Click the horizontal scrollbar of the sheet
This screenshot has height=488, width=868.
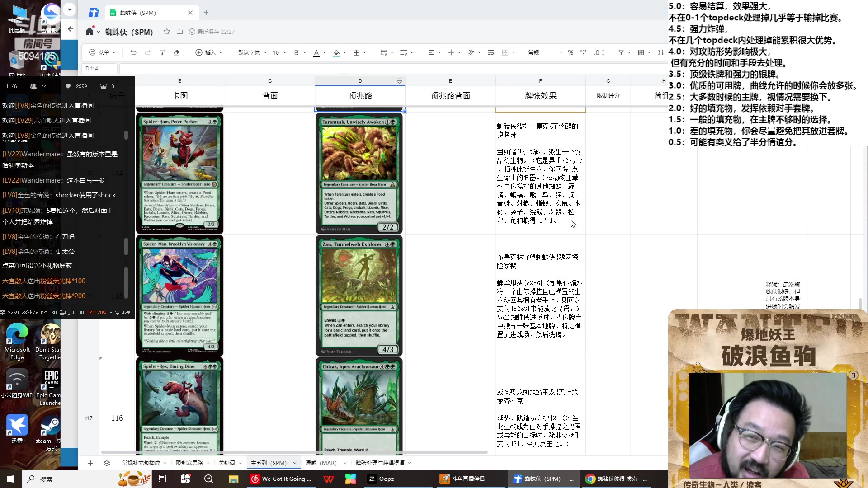294,452
